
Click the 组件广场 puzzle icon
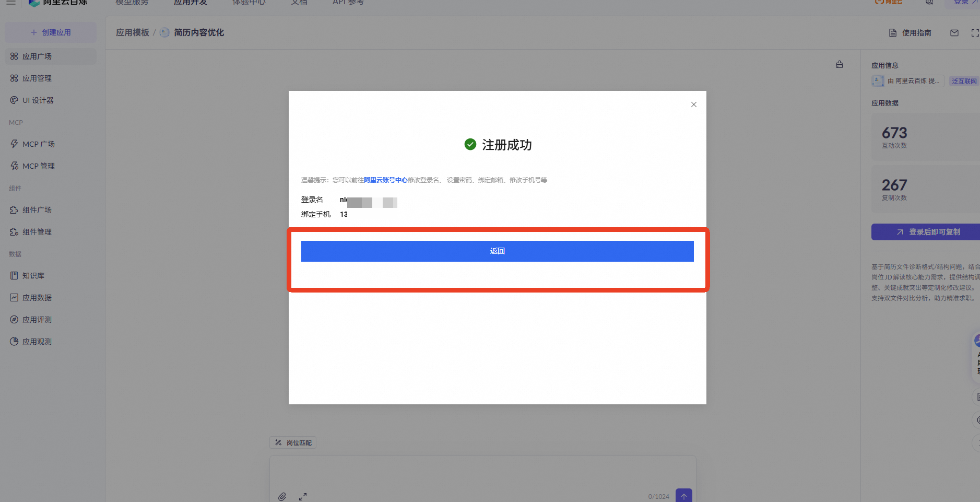click(14, 210)
